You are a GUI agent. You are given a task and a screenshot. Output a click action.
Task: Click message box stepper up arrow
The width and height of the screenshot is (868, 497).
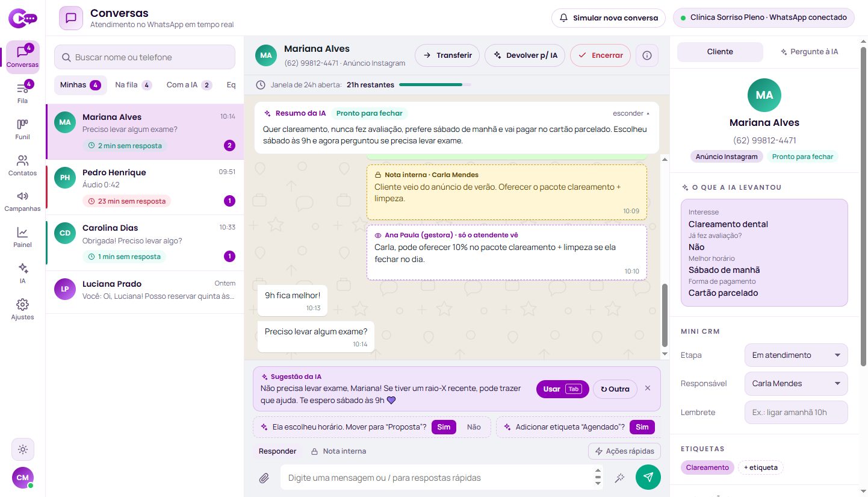(598, 470)
